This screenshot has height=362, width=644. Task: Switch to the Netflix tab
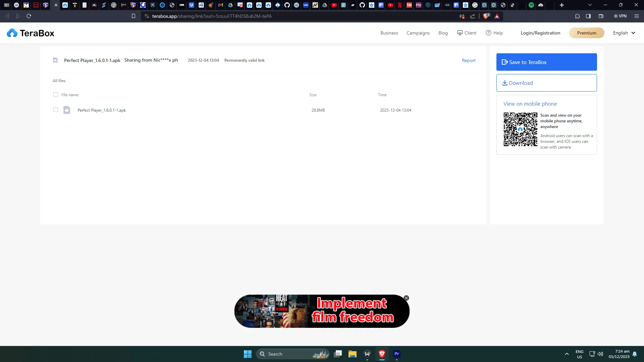coord(400,5)
